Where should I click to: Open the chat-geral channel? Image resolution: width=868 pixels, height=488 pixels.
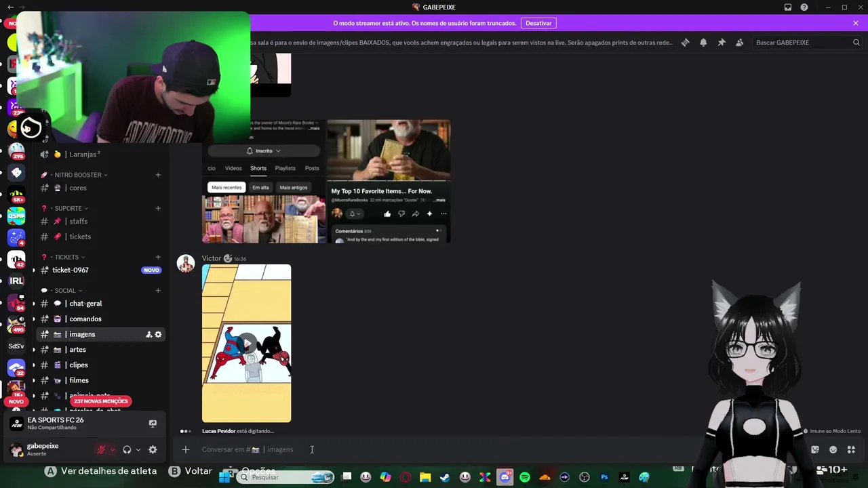[x=102, y=304]
